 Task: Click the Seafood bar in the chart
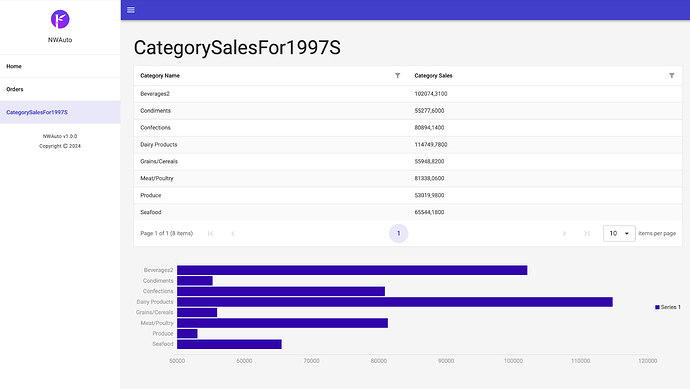229,344
